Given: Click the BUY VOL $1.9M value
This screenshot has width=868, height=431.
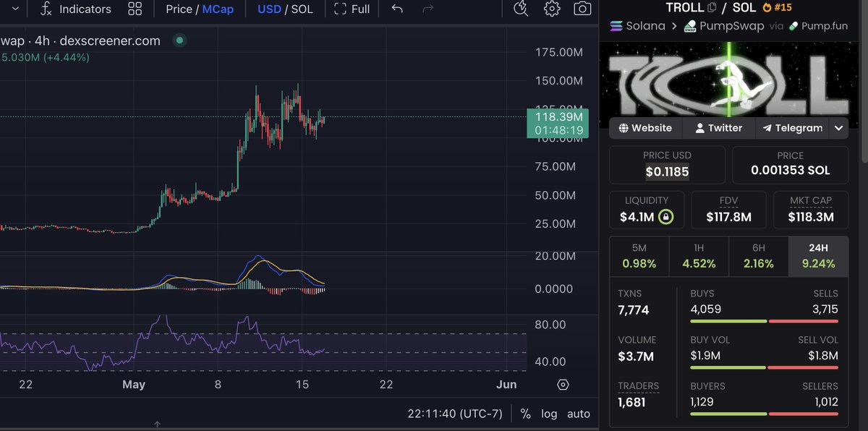Looking at the screenshot, I should (x=705, y=355).
